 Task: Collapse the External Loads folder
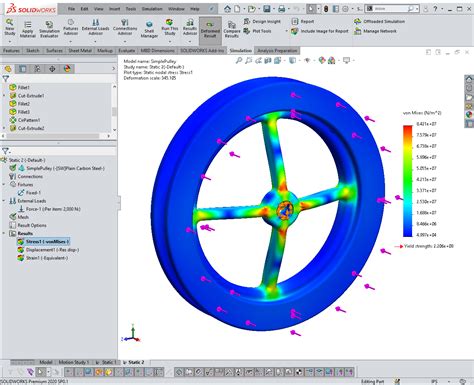tap(4, 201)
